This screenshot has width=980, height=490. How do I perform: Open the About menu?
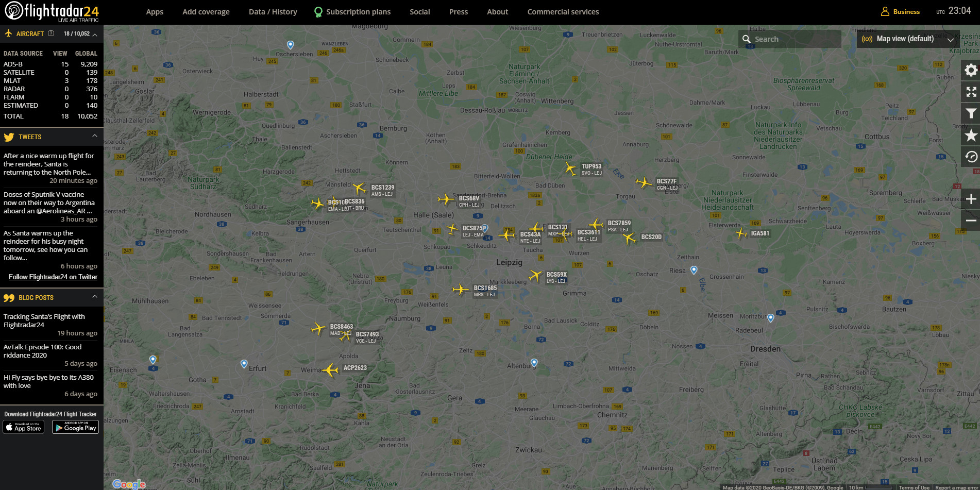[497, 11]
